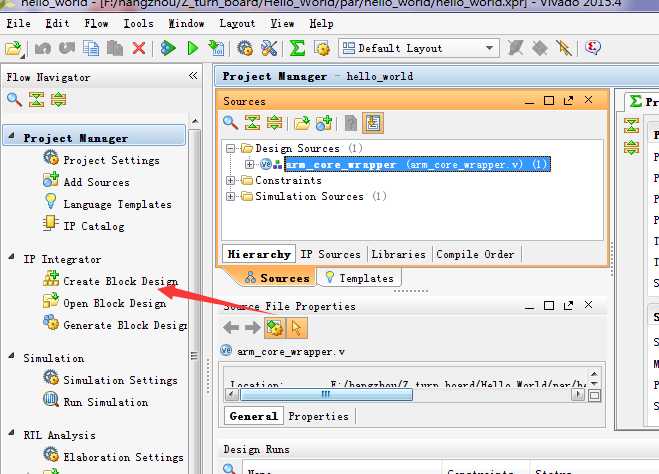Viewport: 659px width, 474px height.
Task: Open the Layout menu
Action: [237, 24]
